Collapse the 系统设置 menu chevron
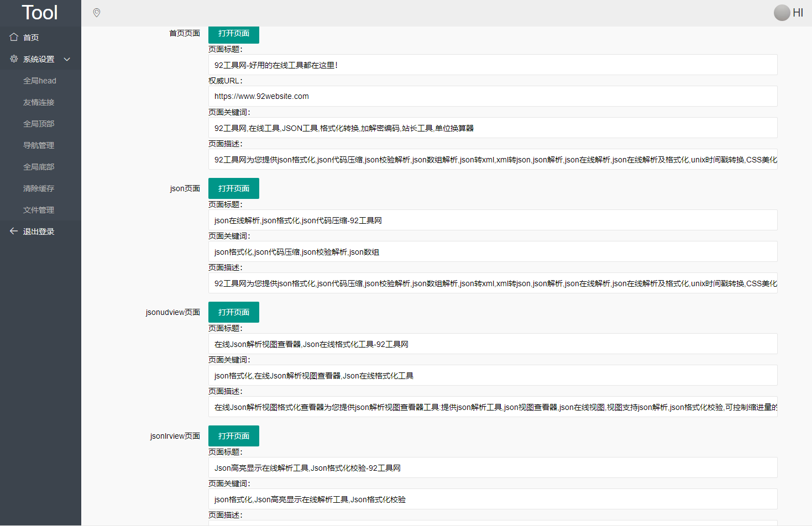 click(67, 59)
